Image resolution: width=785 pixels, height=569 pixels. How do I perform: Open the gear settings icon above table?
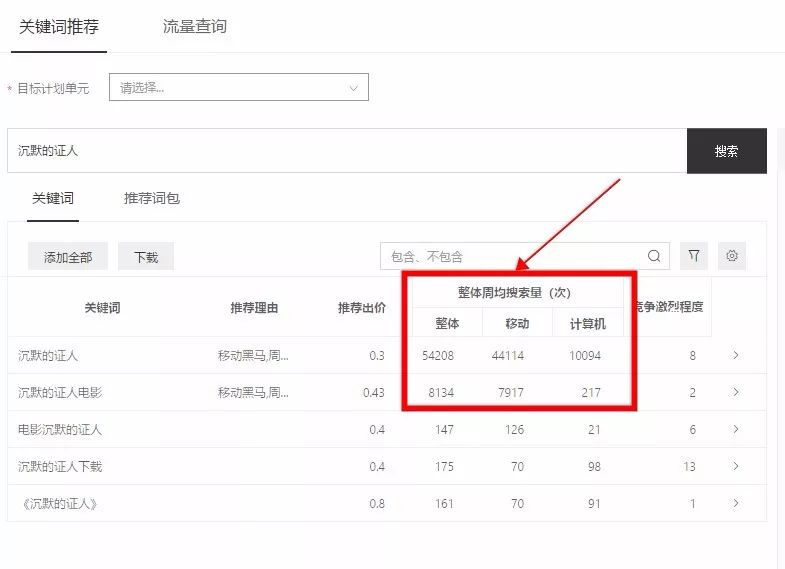point(732,256)
